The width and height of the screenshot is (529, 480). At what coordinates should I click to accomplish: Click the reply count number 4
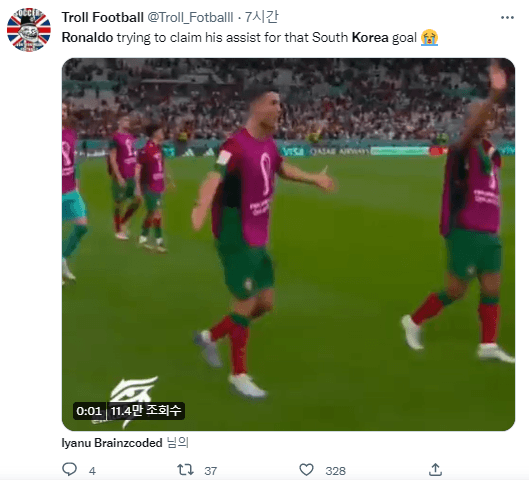tap(92, 471)
